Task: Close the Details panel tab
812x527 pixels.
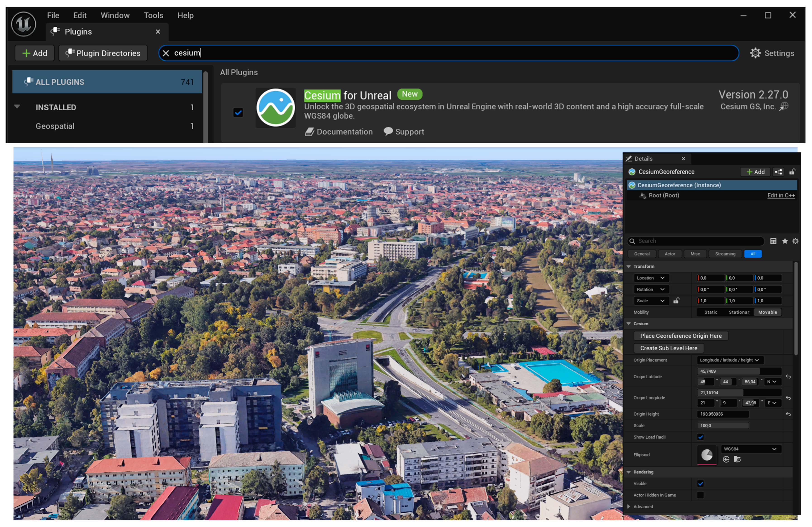Action: 683,159
